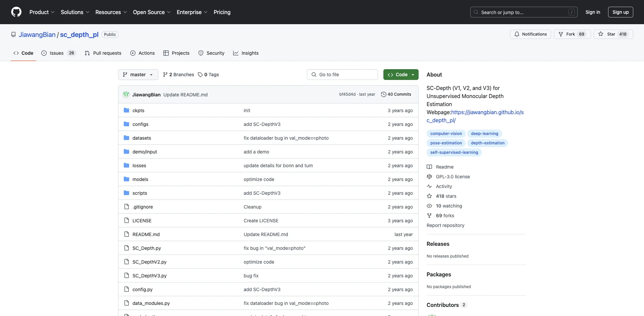This screenshot has width=644, height=316.
Task: Click the forks icon beside 69 forks
Action: point(429,216)
